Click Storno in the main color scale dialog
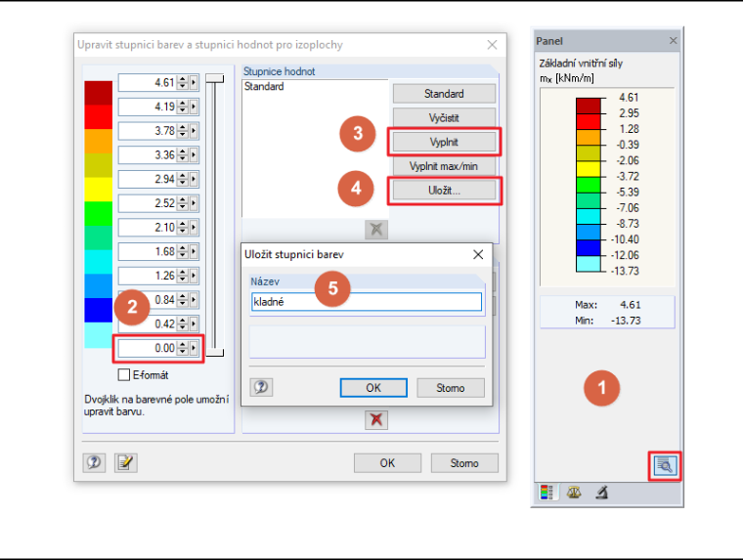Image resolution: width=743 pixels, height=560 pixels. (x=464, y=463)
